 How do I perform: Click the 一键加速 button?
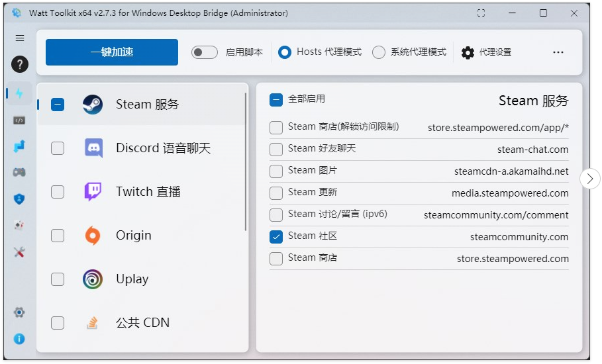point(112,52)
